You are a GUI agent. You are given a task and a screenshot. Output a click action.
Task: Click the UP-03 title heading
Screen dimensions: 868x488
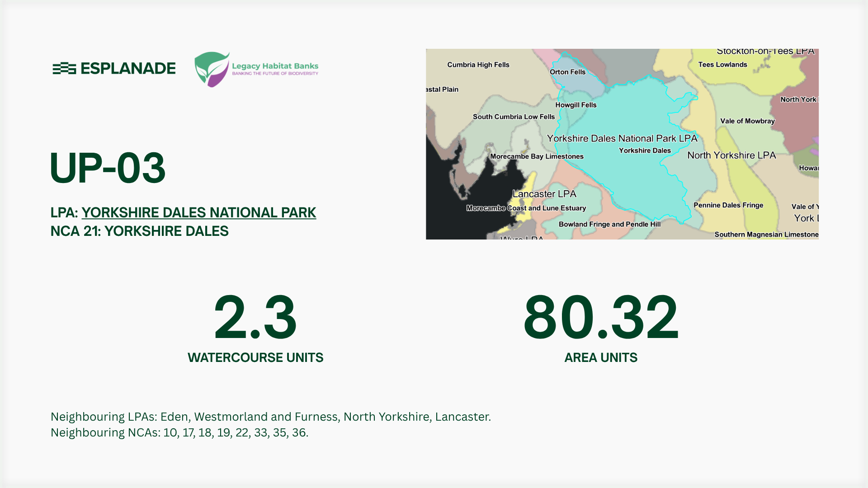click(108, 168)
